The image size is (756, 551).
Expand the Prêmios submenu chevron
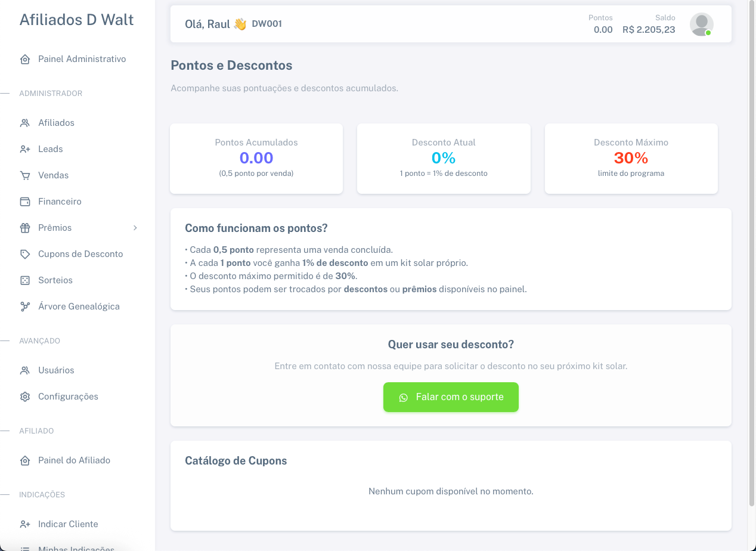pyautogui.click(x=135, y=228)
